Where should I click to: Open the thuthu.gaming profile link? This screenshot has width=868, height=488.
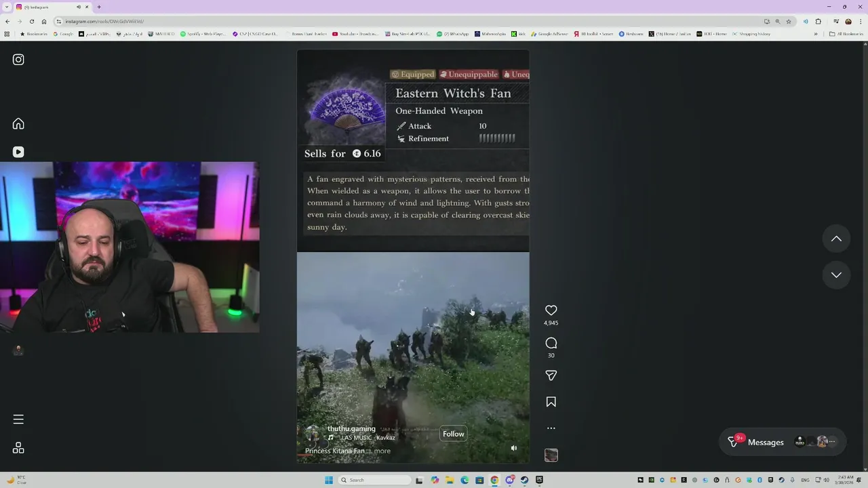coord(351,428)
